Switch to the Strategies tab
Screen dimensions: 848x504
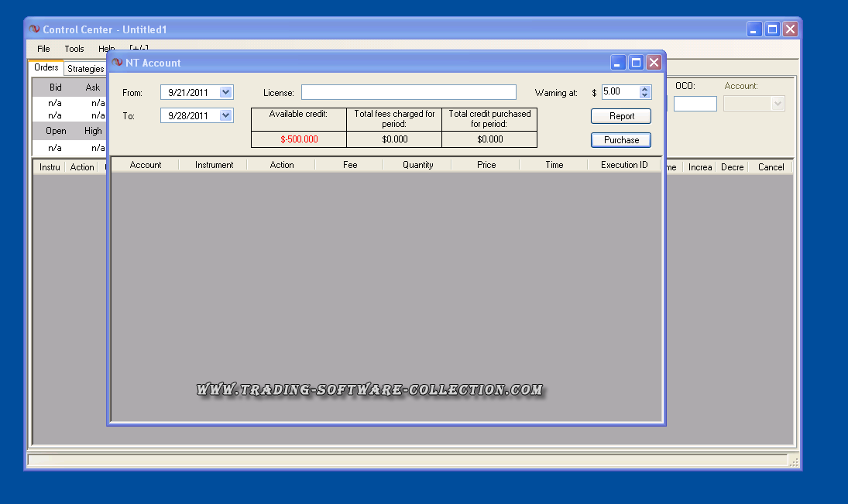click(85, 69)
